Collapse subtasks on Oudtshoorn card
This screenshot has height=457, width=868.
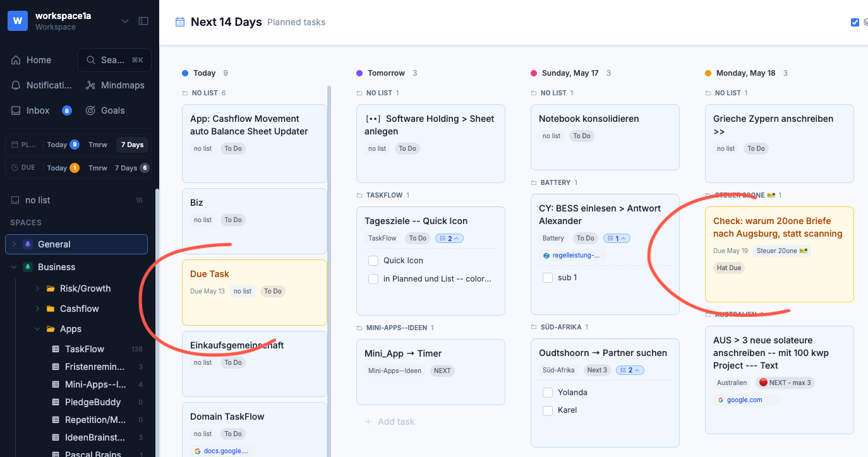631,371
